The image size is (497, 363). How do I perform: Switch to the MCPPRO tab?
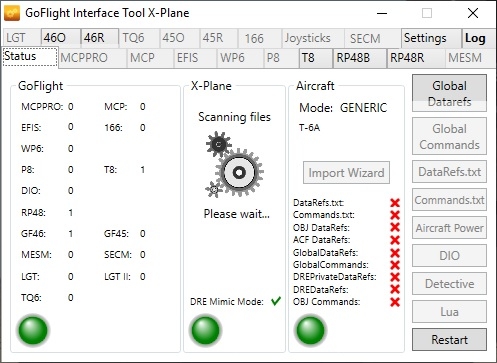92,58
